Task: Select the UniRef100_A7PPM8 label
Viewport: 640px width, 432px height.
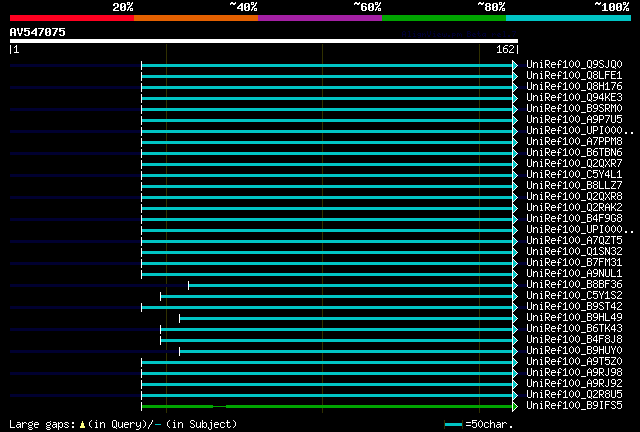Action: click(574, 142)
